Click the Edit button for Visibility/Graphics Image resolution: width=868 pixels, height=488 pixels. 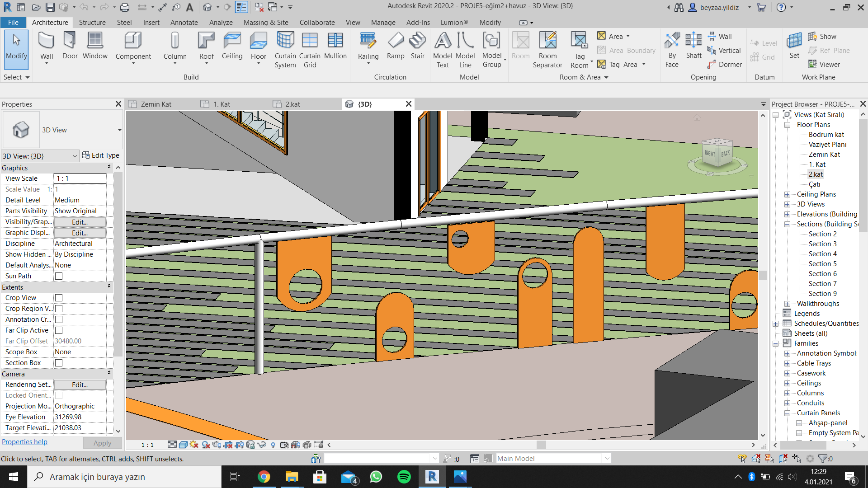tap(79, 222)
